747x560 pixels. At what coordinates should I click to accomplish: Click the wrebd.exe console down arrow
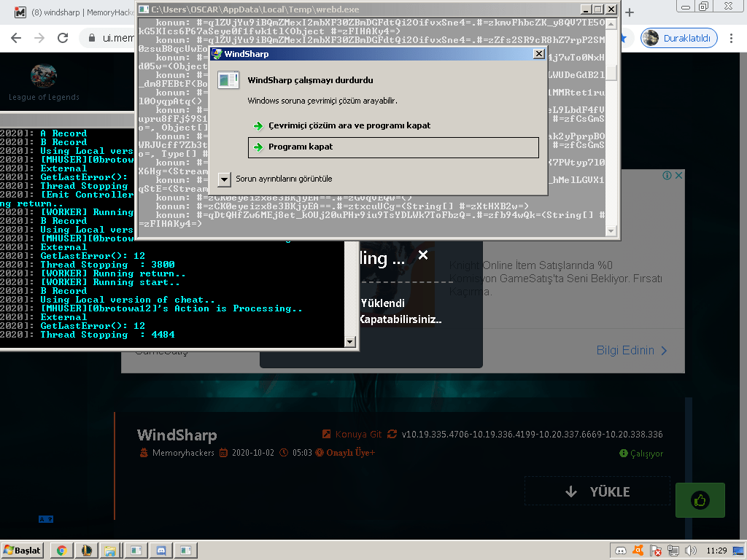[611, 231]
